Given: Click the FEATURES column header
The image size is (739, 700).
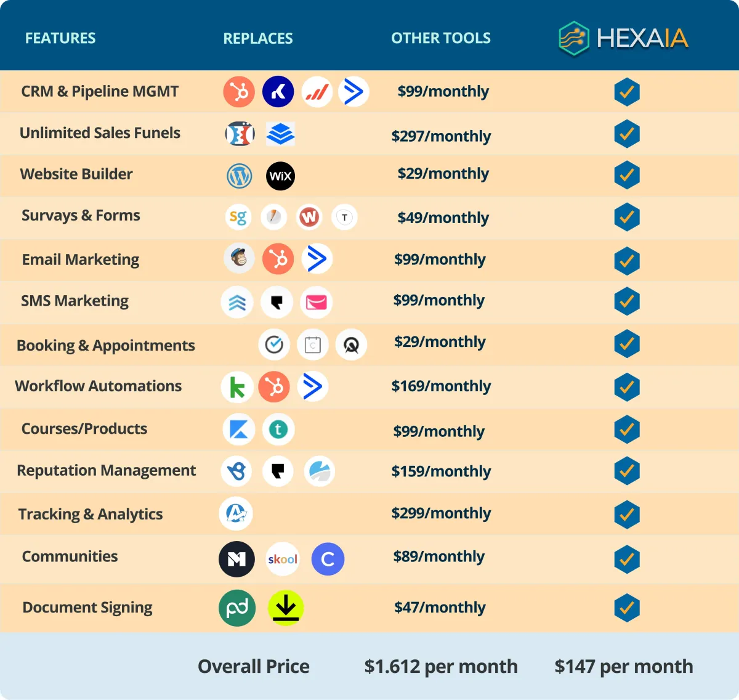Looking at the screenshot, I should [60, 38].
